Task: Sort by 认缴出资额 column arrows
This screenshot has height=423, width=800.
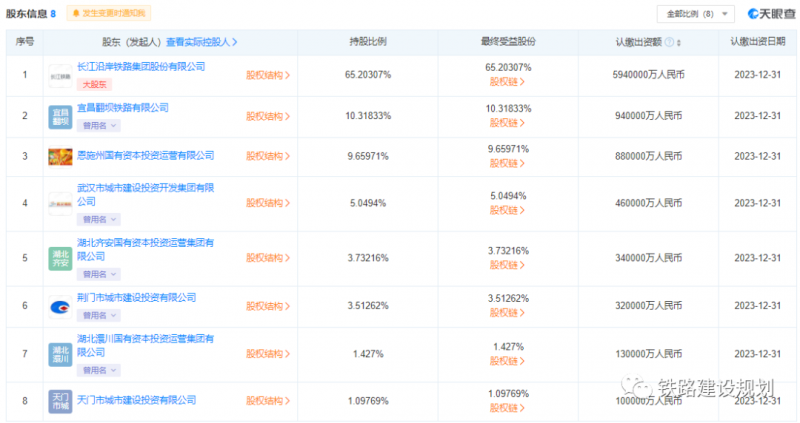Action: point(679,43)
